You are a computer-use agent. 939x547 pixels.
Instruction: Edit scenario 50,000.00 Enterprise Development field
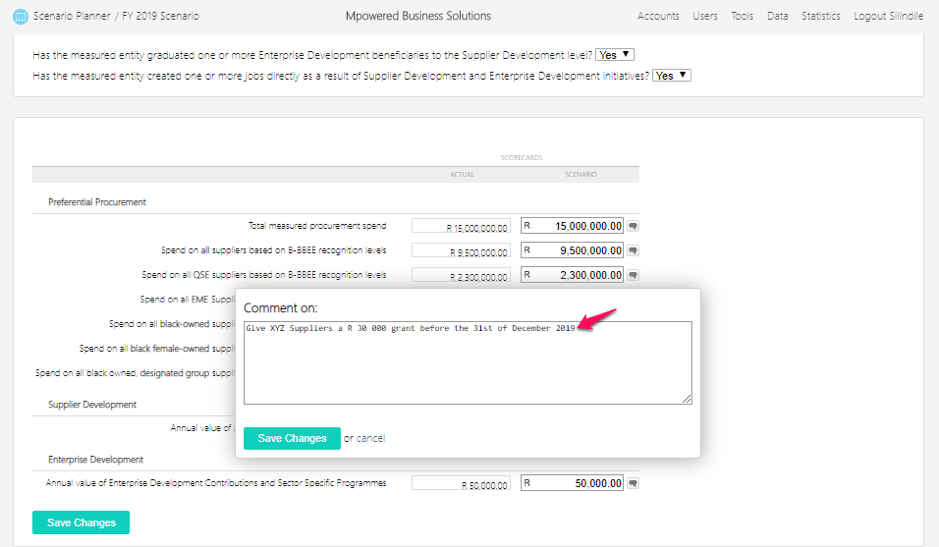(572, 483)
